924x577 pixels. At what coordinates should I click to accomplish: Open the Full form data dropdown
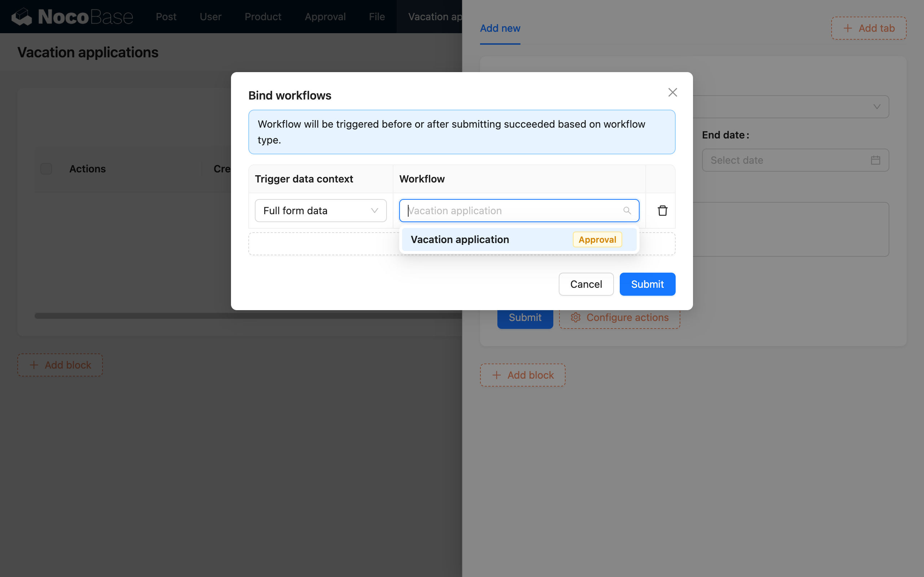(x=321, y=210)
